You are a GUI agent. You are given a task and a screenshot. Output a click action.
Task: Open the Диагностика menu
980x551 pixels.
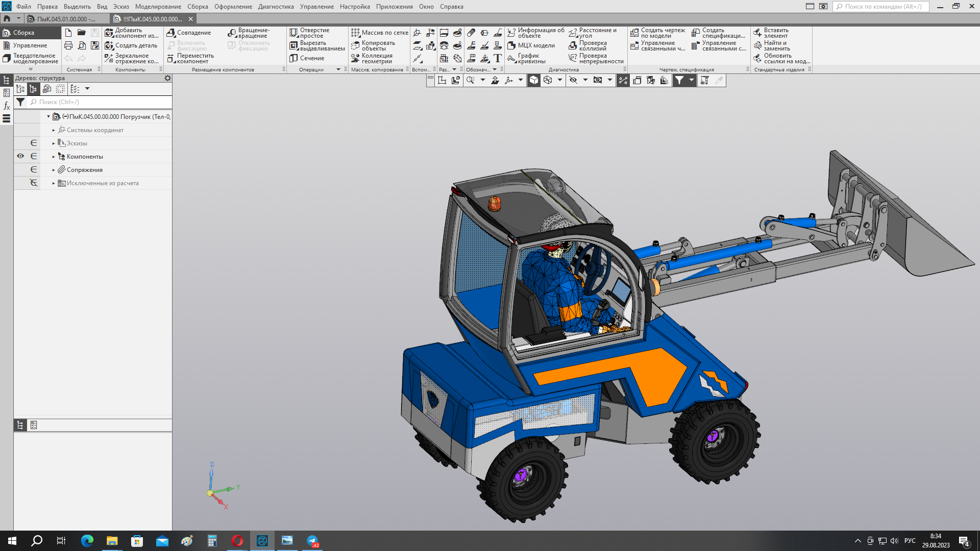[x=276, y=7]
